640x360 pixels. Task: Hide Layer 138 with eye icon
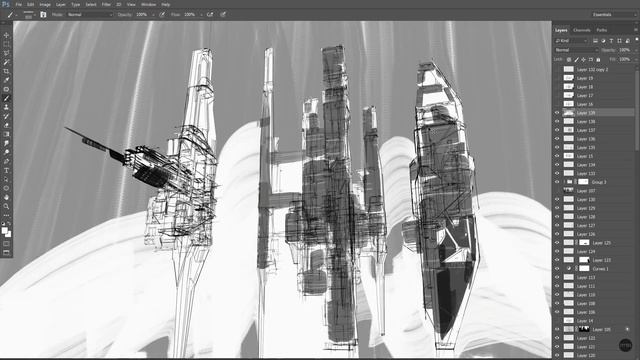(x=557, y=121)
